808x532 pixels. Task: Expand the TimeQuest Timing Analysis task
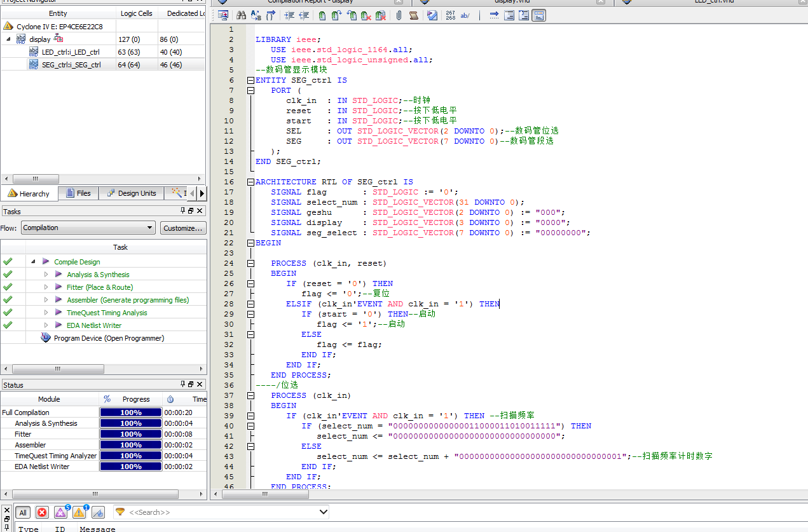point(46,312)
